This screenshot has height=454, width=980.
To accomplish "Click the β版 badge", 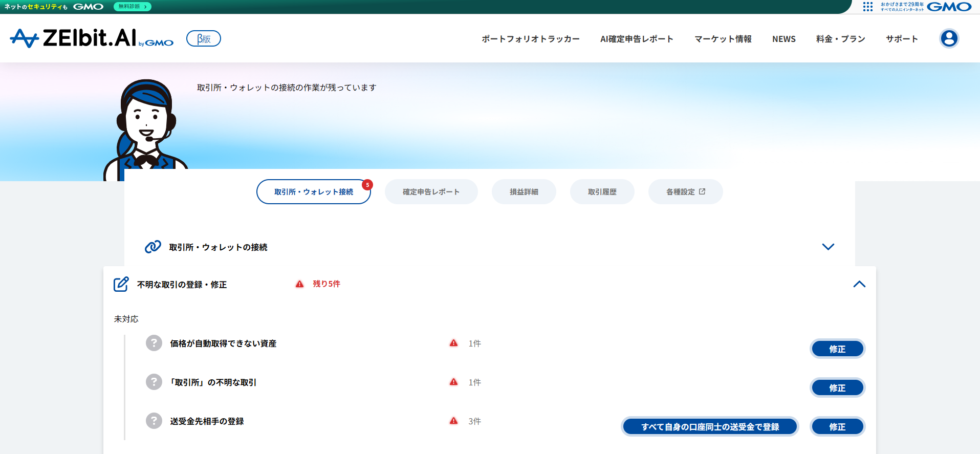I will (204, 38).
